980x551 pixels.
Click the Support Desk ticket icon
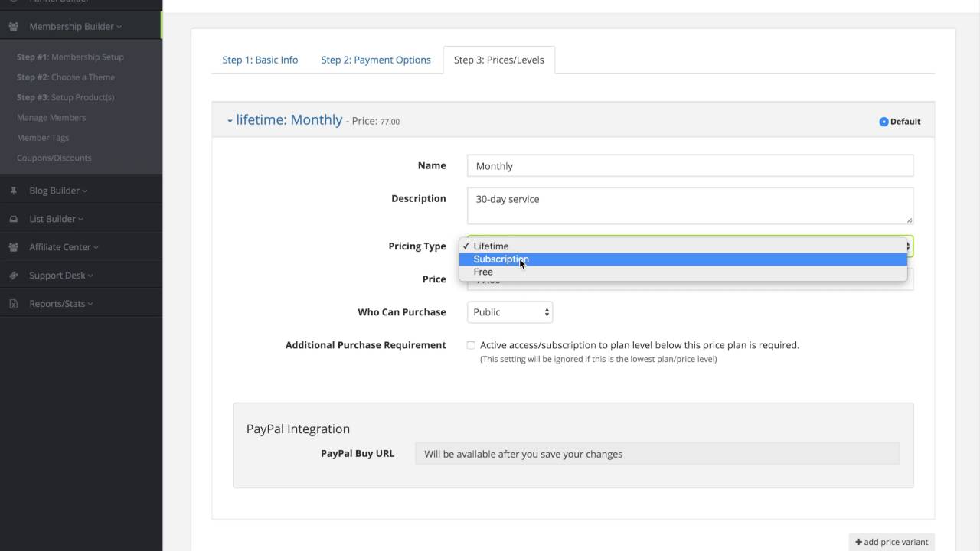pyautogui.click(x=14, y=275)
